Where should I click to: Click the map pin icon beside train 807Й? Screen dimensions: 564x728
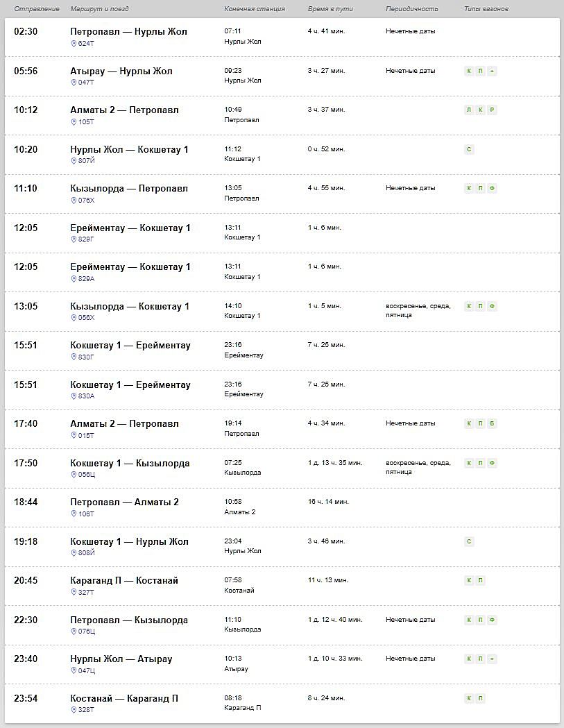pos(74,160)
